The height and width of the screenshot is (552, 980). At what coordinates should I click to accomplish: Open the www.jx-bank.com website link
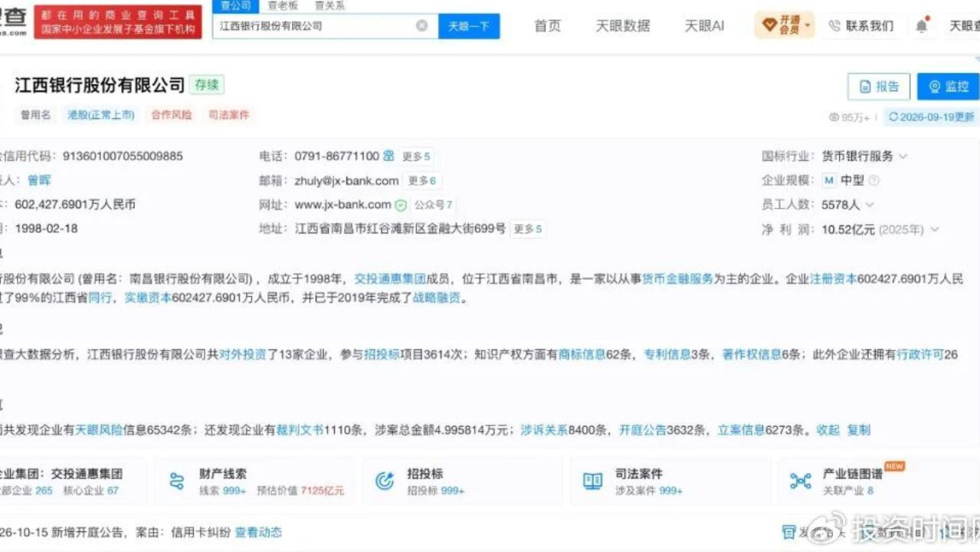[343, 205]
